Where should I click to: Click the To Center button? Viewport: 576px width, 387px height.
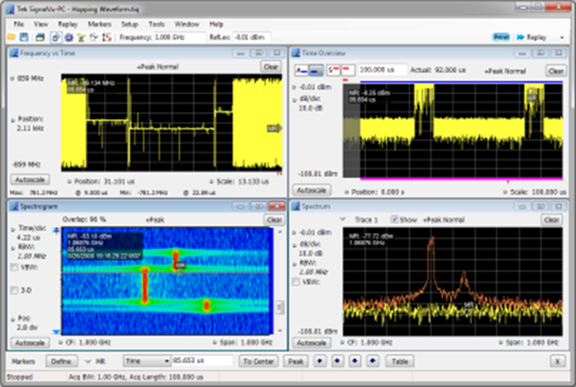pyautogui.click(x=259, y=361)
